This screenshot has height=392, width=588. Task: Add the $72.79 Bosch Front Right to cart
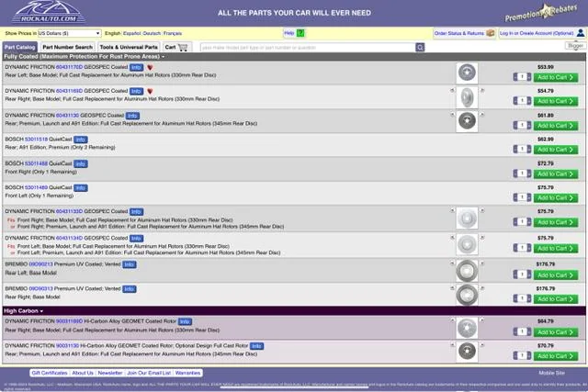tap(555, 174)
